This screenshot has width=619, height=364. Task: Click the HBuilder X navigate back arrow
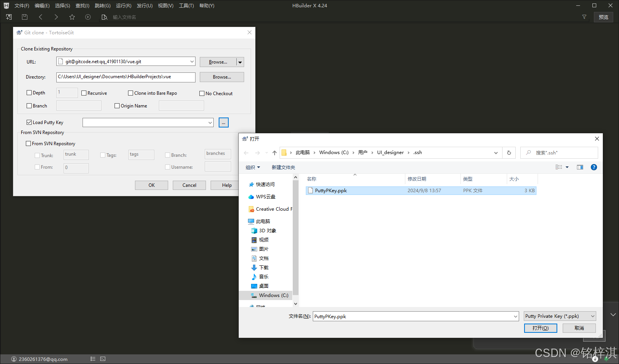point(40,17)
